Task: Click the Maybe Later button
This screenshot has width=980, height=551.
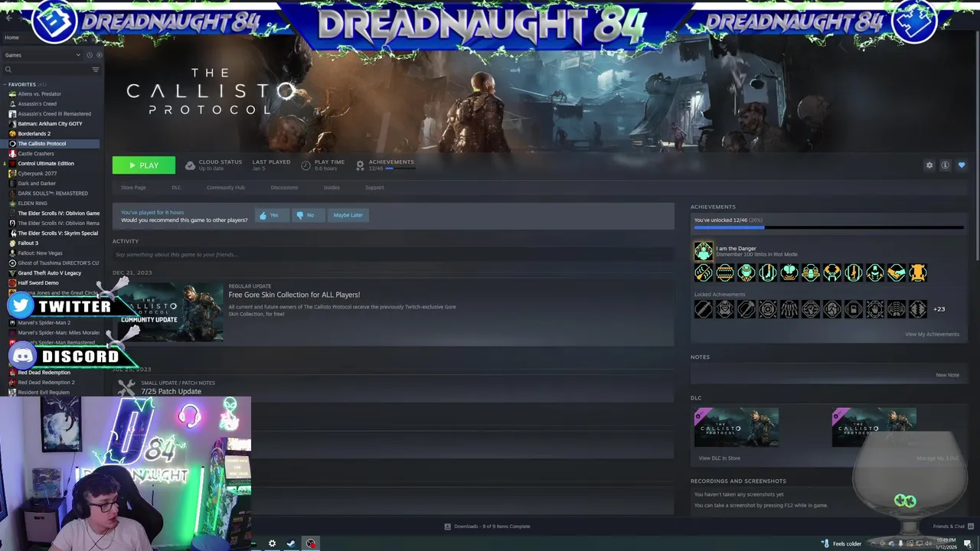Action: click(348, 215)
